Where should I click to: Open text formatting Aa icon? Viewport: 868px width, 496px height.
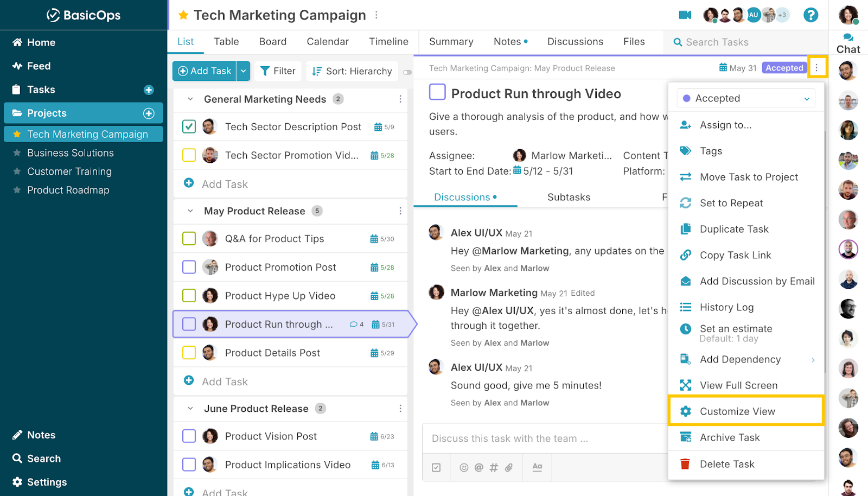pos(537,467)
